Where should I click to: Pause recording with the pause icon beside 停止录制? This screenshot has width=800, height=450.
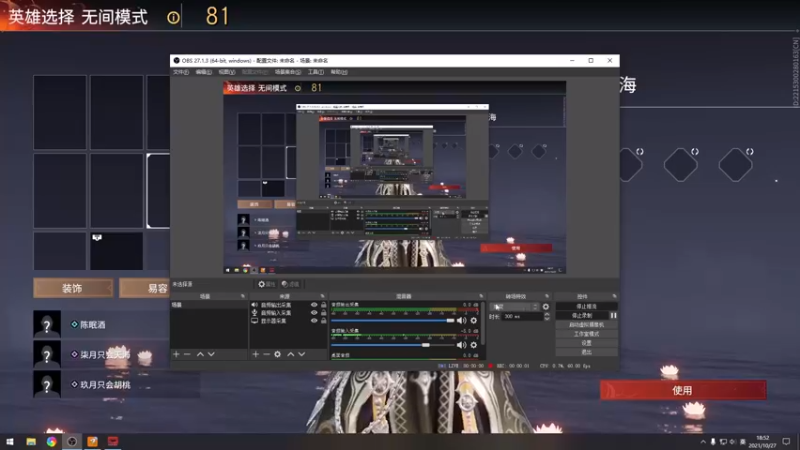coord(613,316)
